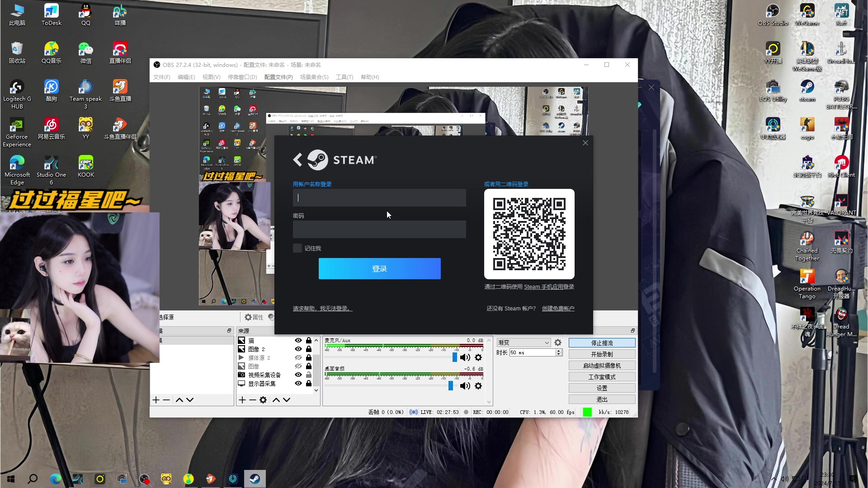Open OBS 配置文件(P) menu

coord(278,77)
